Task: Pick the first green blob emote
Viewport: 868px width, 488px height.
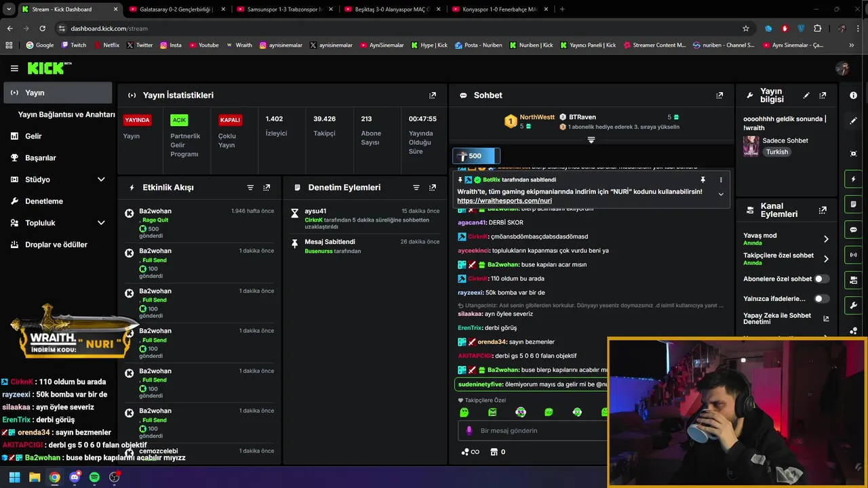Action: tap(464, 412)
